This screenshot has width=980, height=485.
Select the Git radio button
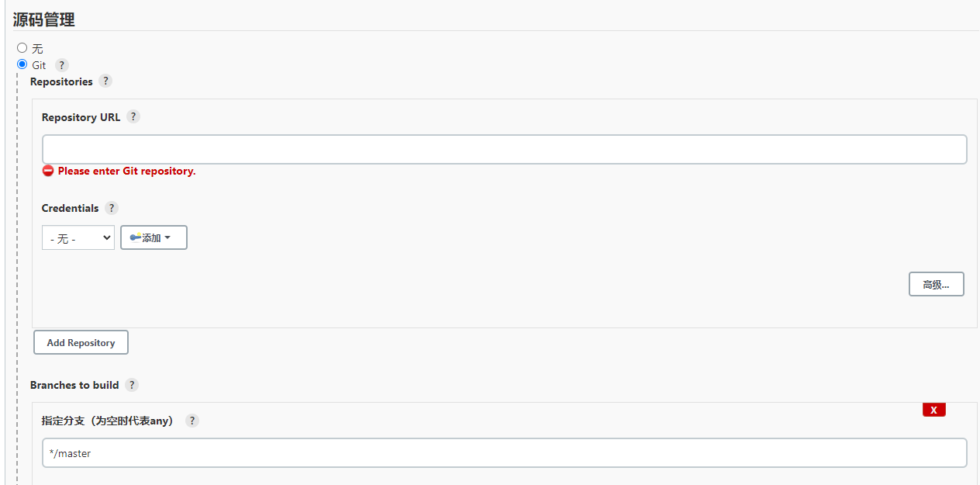click(x=22, y=64)
